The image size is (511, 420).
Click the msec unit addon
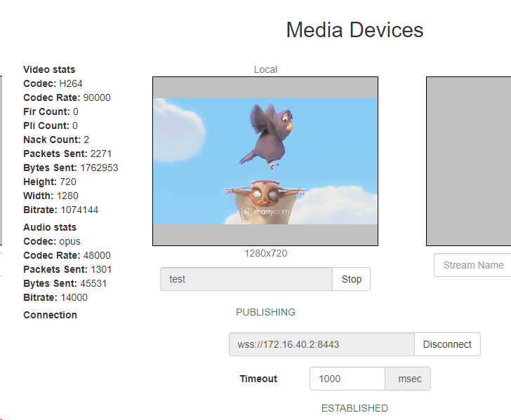pos(408,379)
